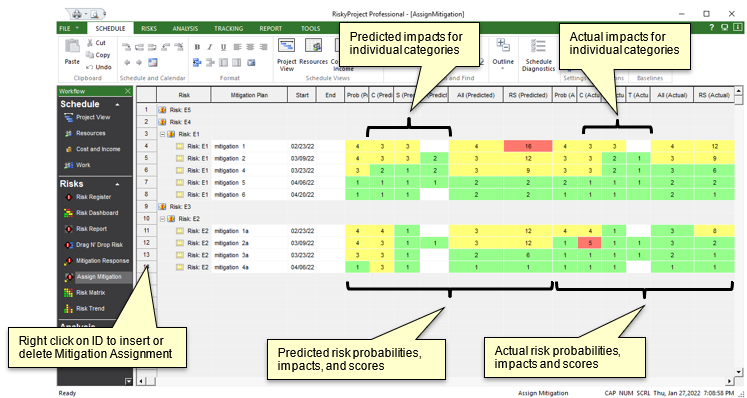This screenshot has height=398, width=747.
Task: Collapse the Schedule section in Workflow
Action: (117, 104)
